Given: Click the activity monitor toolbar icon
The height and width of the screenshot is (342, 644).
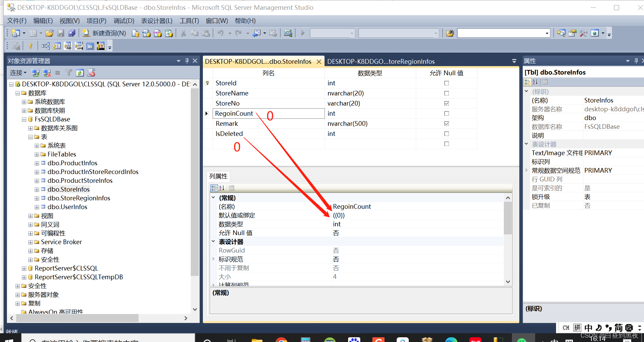Looking at the screenshot, I should [x=288, y=33].
